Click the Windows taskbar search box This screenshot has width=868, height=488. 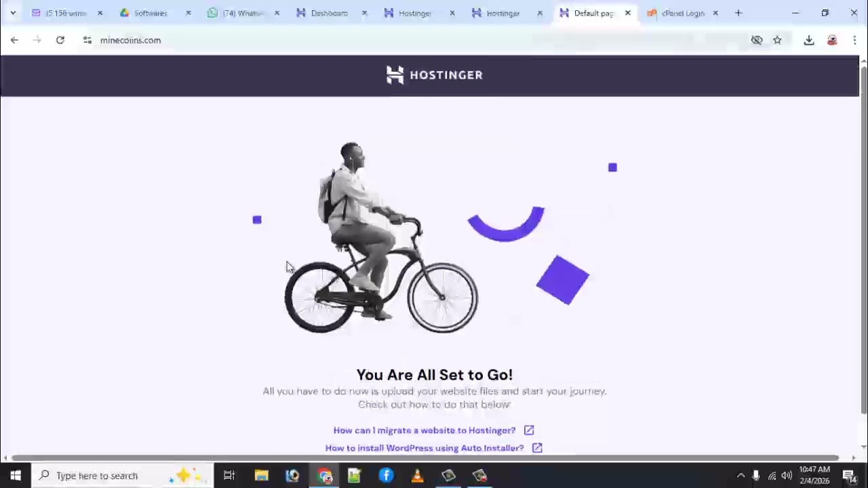coord(122,475)
